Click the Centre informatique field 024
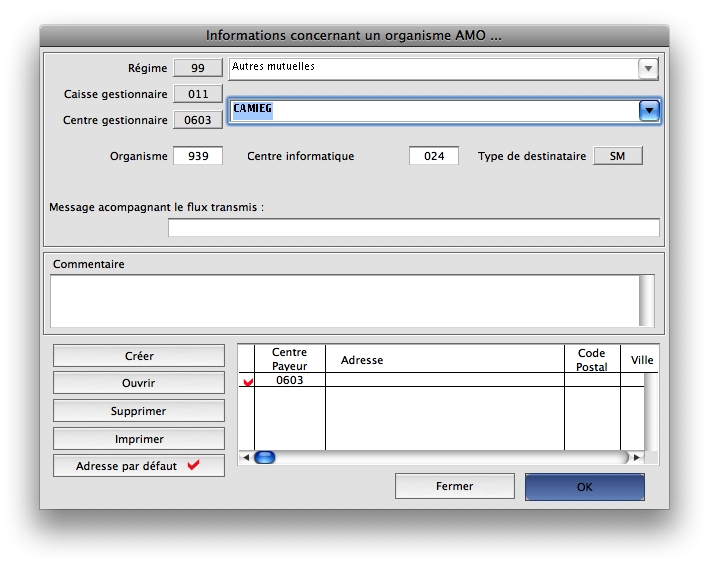 [x=434, y=156]
